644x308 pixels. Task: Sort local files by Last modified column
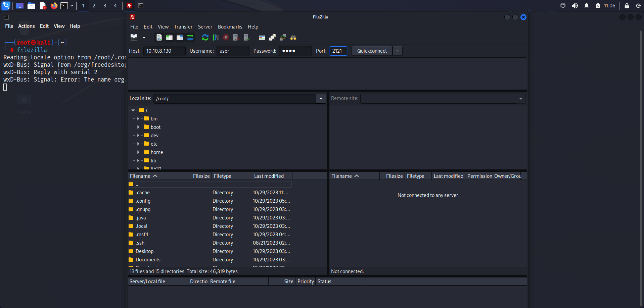[272, 176]
